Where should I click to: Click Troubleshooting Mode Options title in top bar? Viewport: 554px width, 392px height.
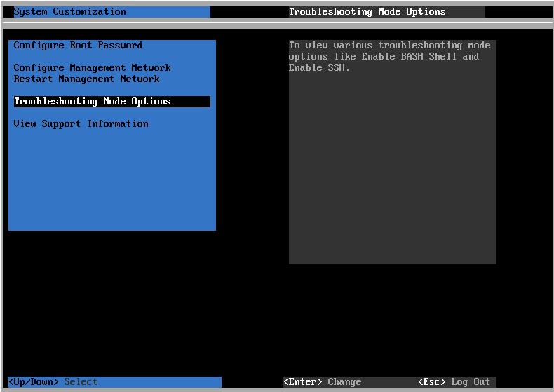[367, 12]
